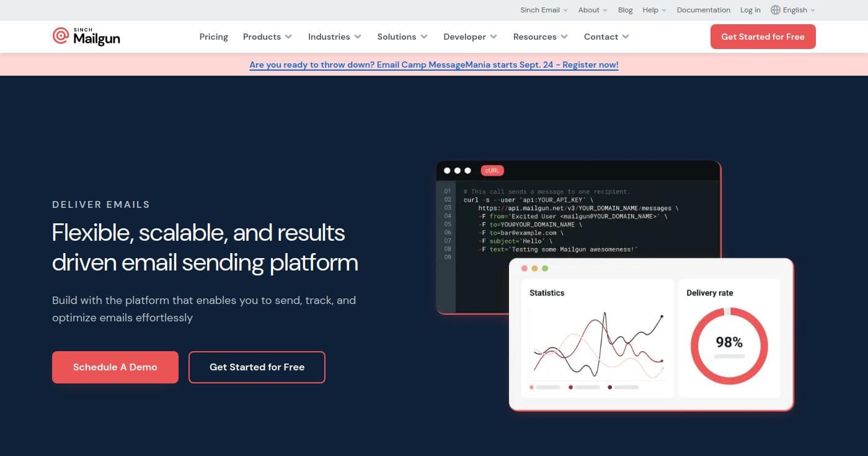Open the Solutions dropdown
The height and width of the screenshot is (456, 868).
click(402, 37)
